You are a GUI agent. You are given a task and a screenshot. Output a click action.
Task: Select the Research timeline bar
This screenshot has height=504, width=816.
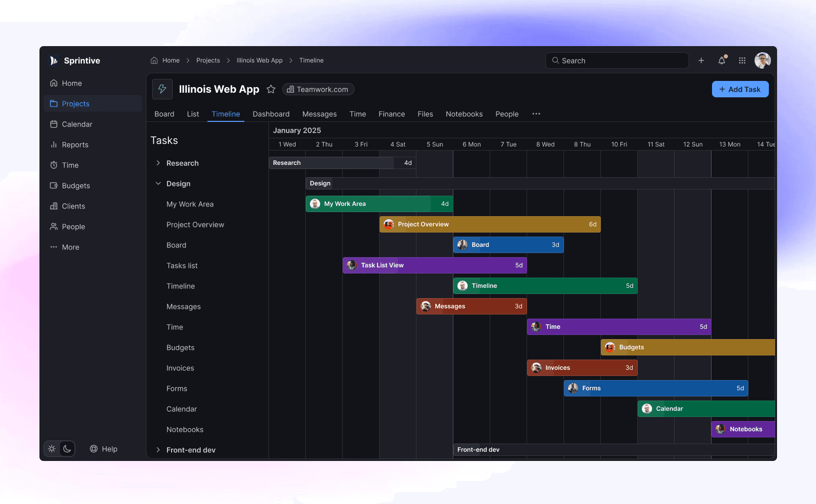pos(343,163)
